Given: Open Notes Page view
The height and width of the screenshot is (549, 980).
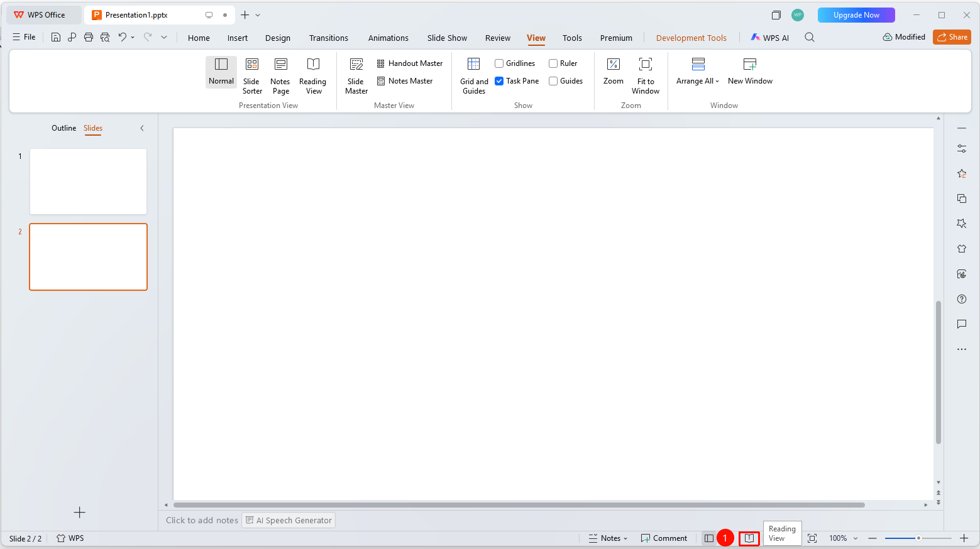Looking at the screenshot, I should pyautogui.click(x=280, y=75).
